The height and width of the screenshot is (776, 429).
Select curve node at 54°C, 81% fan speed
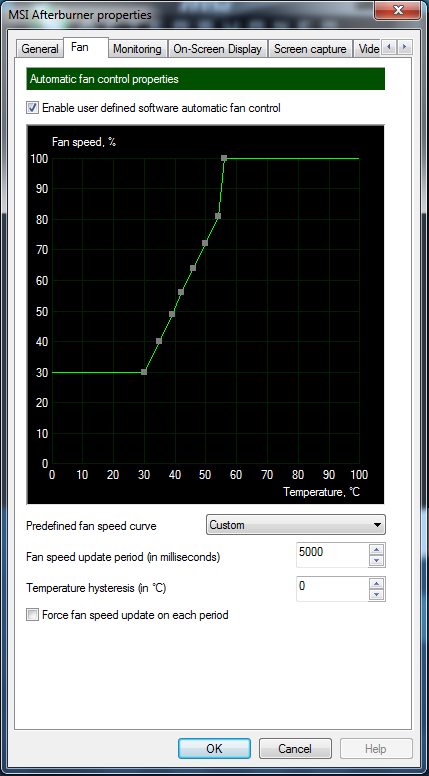coord(218,216)
